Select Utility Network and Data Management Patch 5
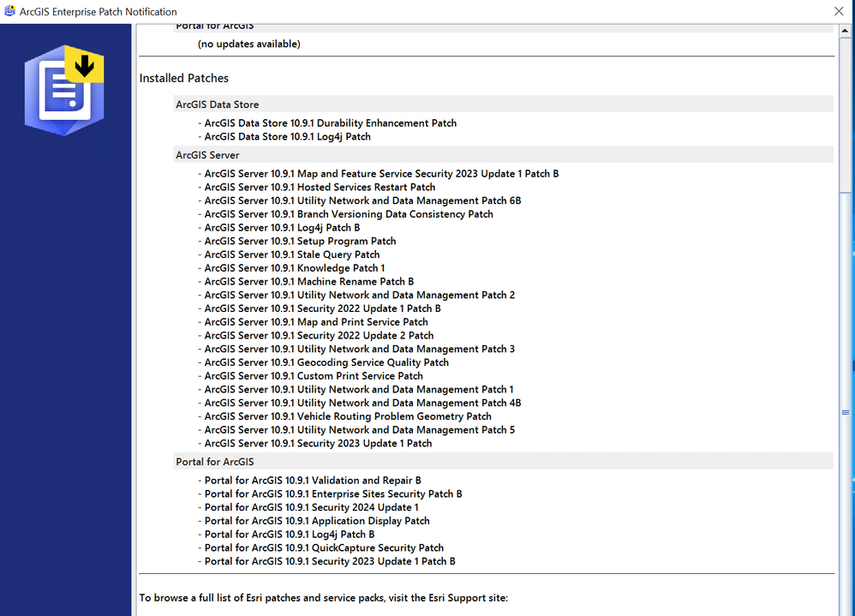The height and width of the screenshot is (616, 855). click(x=356, y=430)
